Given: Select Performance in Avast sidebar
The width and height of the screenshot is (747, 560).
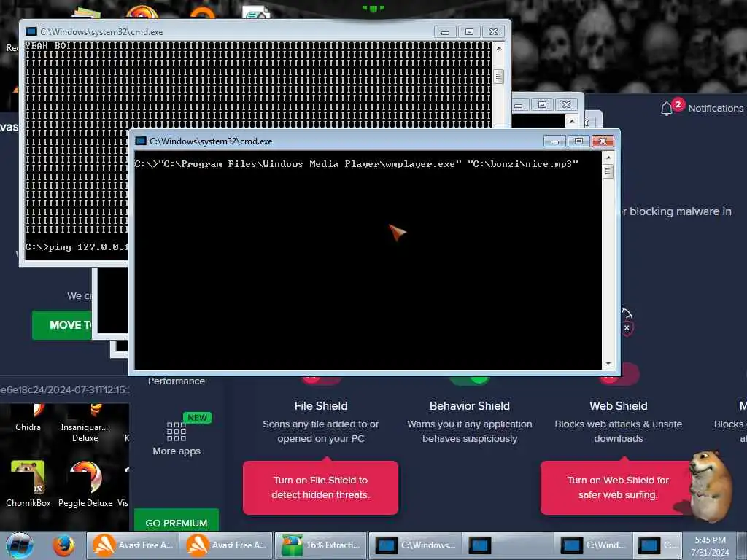Looking at the screenshot, I should [x=177, y=381].
